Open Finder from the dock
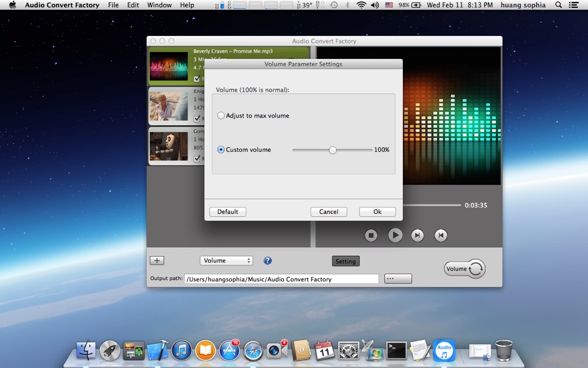 [86, 351]
